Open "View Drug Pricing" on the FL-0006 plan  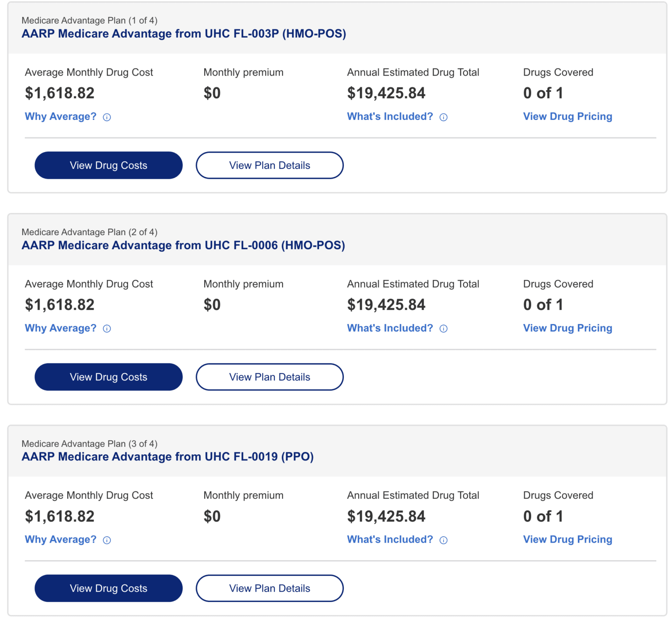click(567, 328)
